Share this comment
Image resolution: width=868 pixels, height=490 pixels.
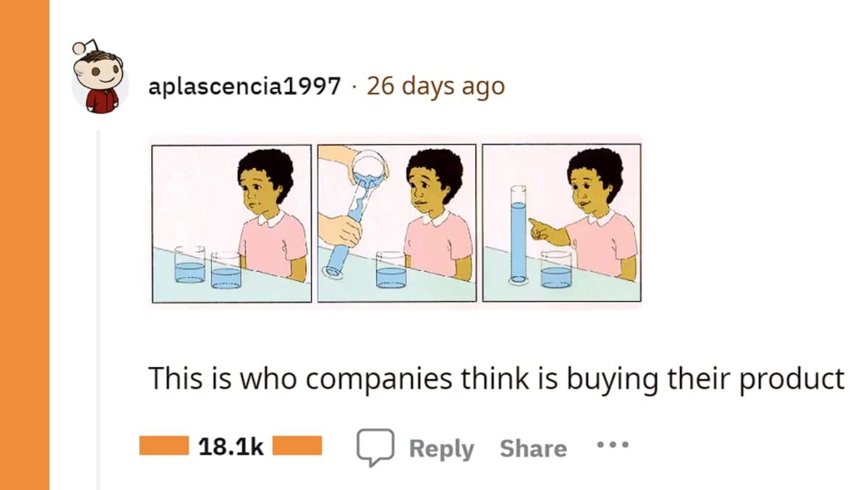533,449
